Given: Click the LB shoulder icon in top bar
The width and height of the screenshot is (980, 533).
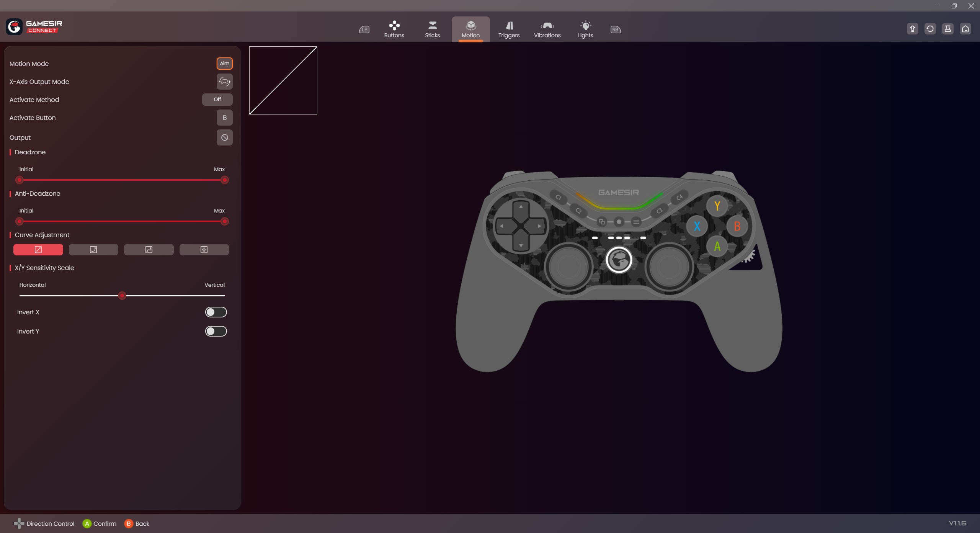Looking at the screenshot, I should (x=364, y=29).
